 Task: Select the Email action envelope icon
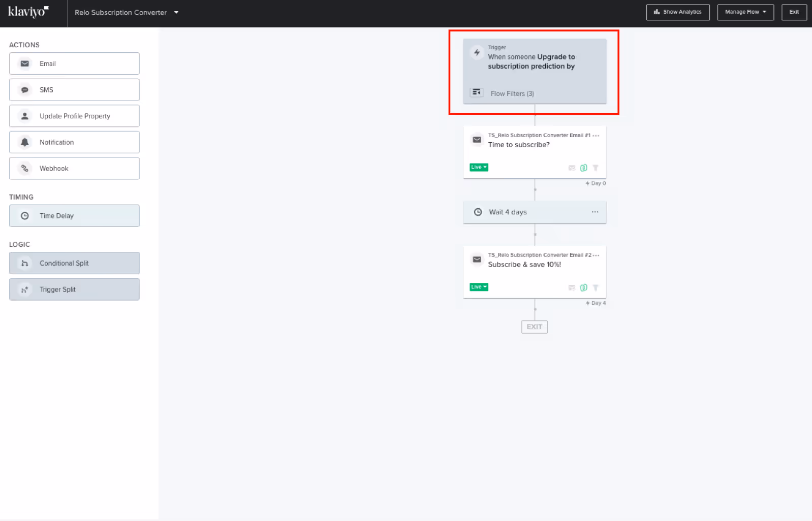24,63
